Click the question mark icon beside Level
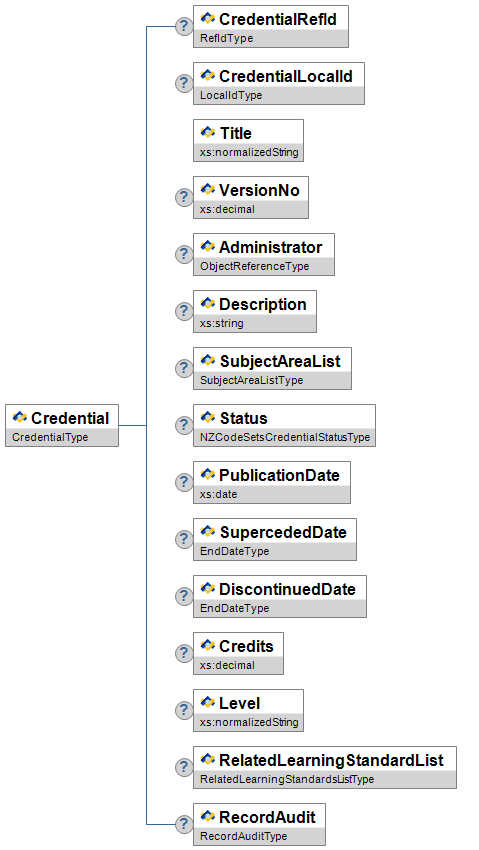 [184, 710]
